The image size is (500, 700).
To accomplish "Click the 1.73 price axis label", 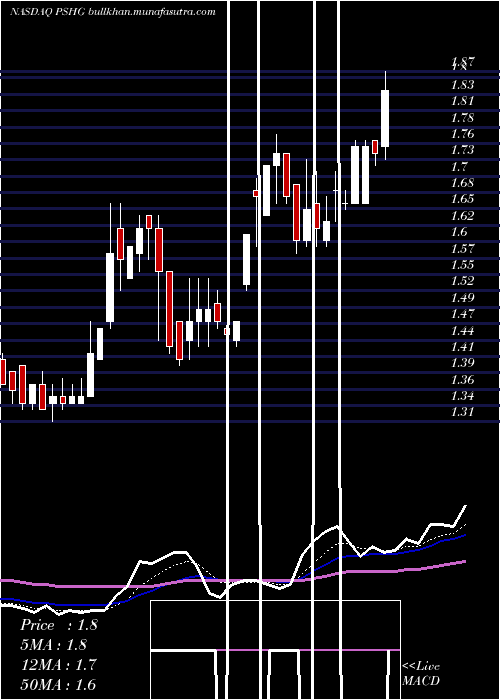I will click(x=462, y=150).
